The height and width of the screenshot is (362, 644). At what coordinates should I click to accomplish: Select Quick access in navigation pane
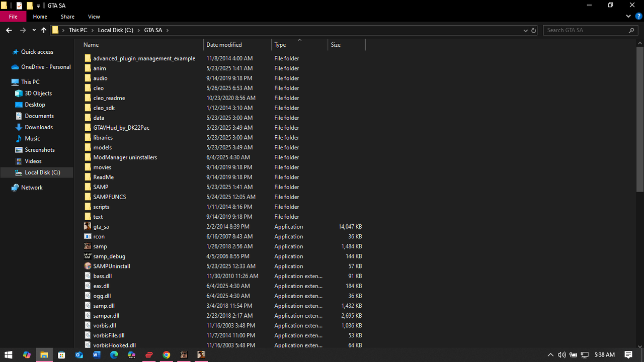37,52
